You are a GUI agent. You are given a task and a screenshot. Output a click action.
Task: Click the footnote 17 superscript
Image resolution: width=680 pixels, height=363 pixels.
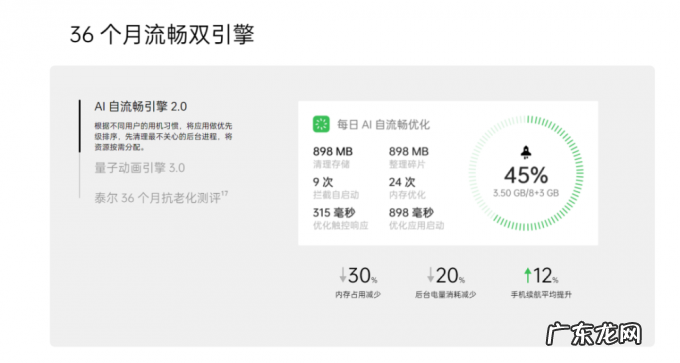(x=224, y=194)
